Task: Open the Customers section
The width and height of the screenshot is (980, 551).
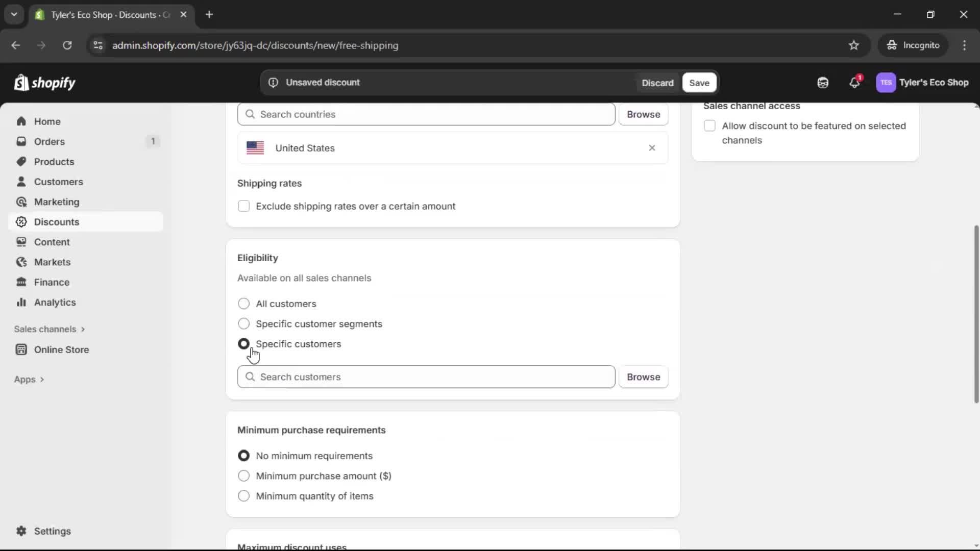Action: (58, 182)
